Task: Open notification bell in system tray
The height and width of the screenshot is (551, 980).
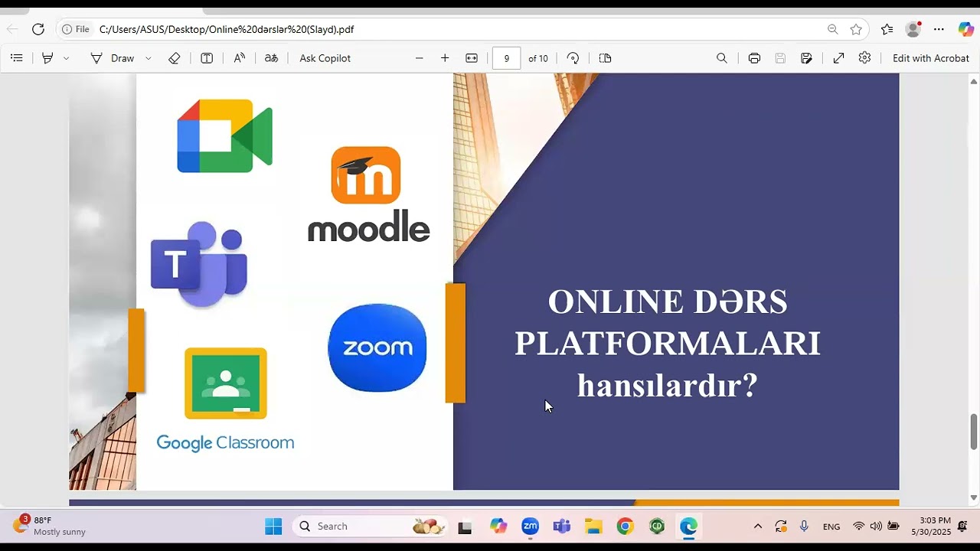Action: click(x=963, y=527)
